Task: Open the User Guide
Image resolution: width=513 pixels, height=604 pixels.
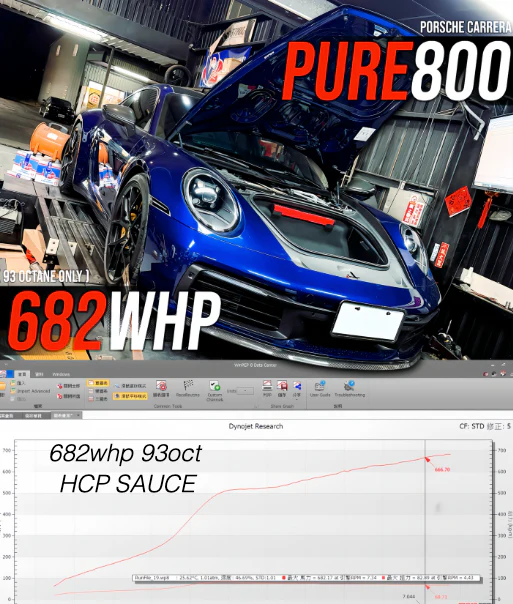Action: (x=320, y=388)
